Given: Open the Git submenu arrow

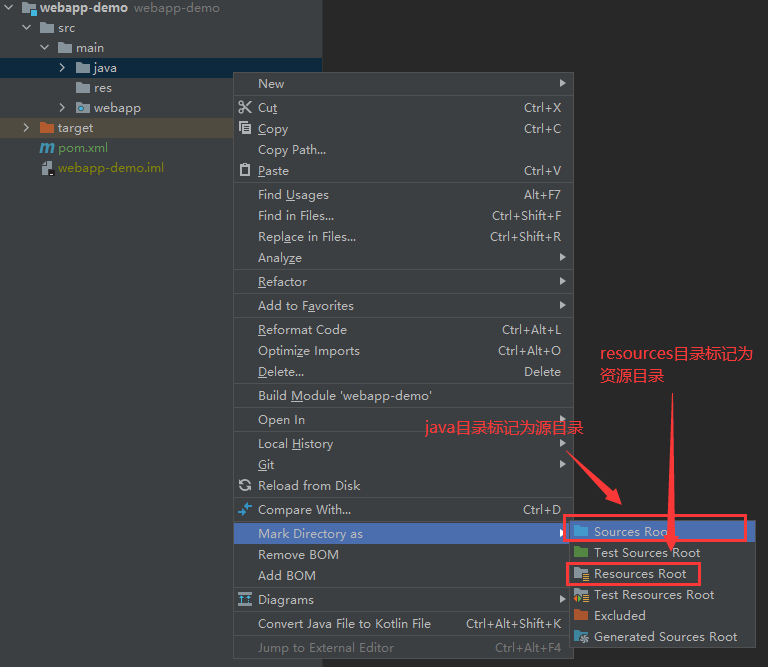Looking at the screenshot, I should [x=563, y=464].
